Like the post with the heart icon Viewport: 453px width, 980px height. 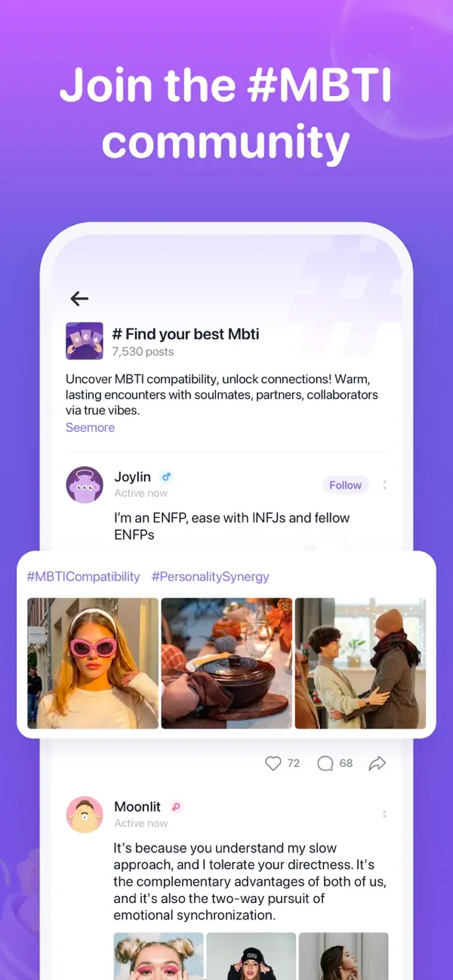click(273, 763)
